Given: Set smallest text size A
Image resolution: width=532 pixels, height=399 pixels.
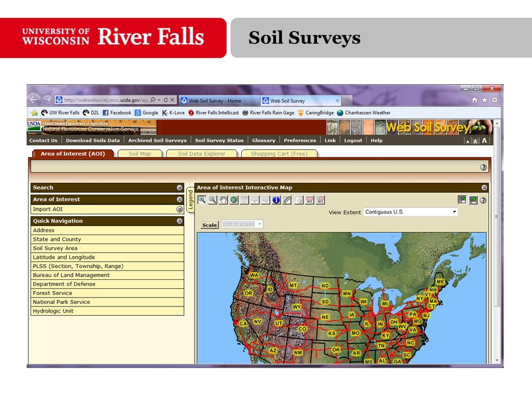Looking at the screenshot, I should pos(468,141).
